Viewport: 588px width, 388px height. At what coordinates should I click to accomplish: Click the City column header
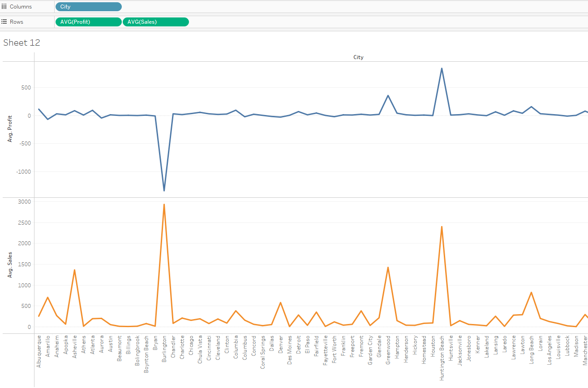click(358, 57)
